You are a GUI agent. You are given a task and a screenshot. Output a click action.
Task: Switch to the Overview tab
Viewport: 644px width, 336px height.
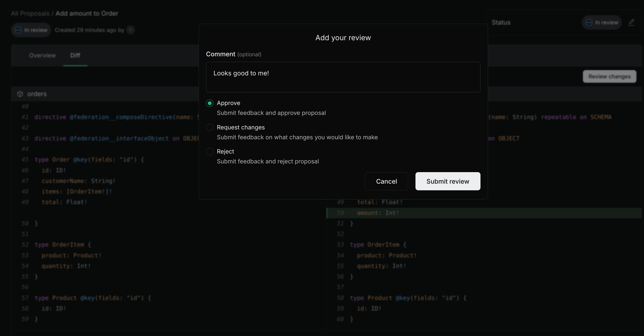[x=42, y=55]
